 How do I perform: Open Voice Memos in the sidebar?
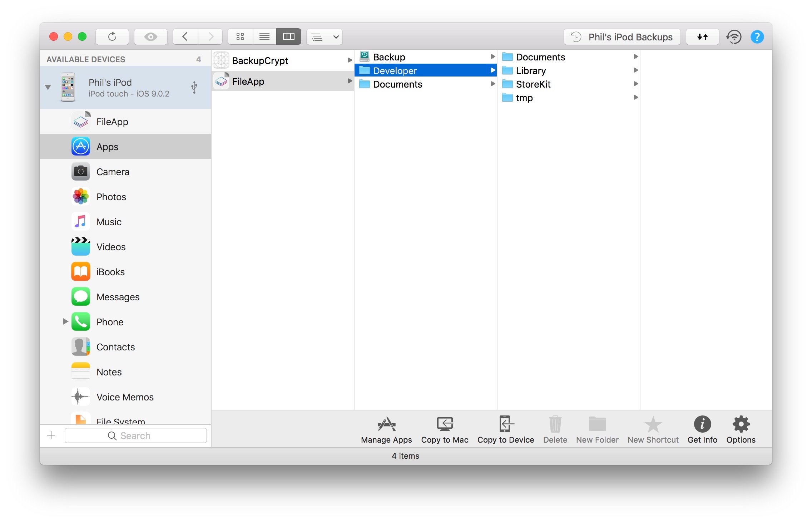[x=125, y=397]
